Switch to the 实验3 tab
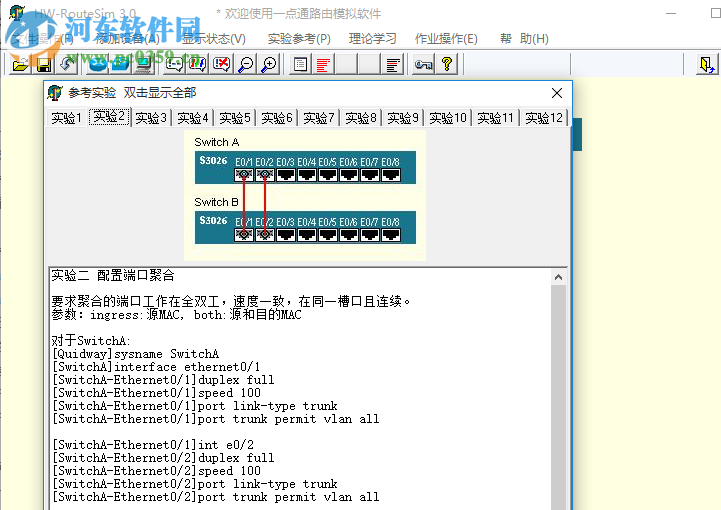Screen dimensions: 721x510 coord(151,118)
